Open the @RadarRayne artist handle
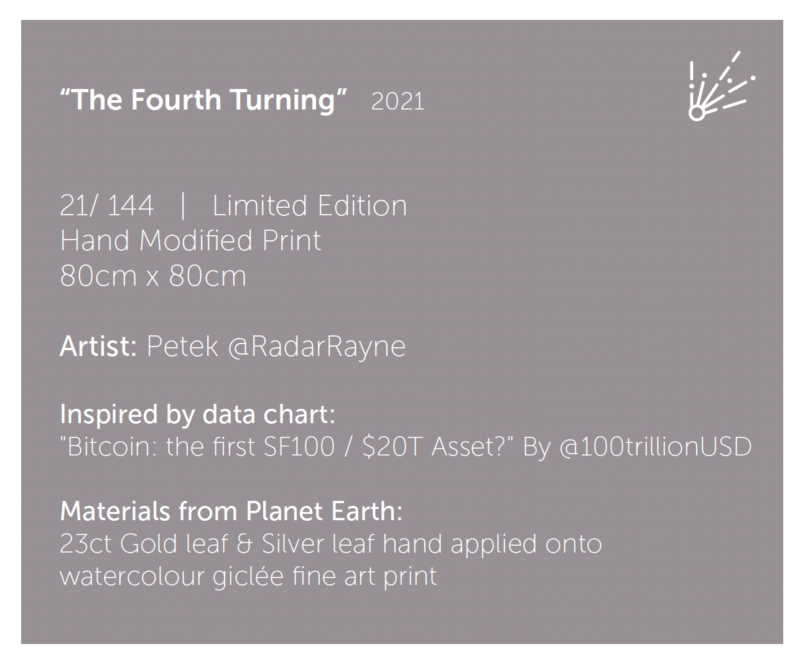Viewport: 800px width, 672px height. coord(317,347)
